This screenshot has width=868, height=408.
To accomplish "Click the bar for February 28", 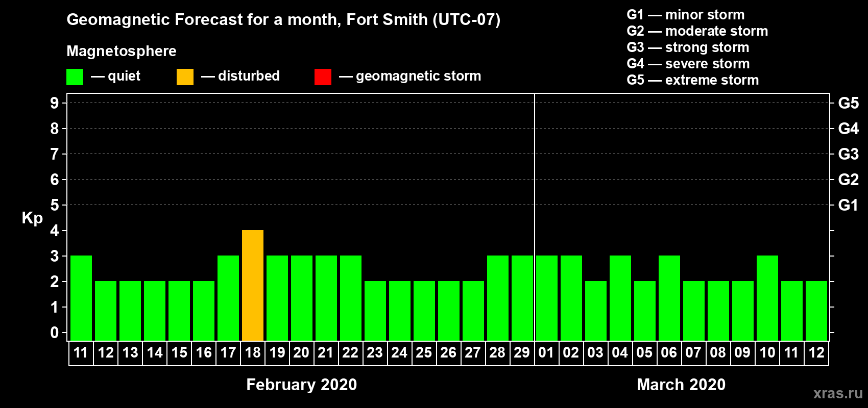I will click(x=498, y=298).
